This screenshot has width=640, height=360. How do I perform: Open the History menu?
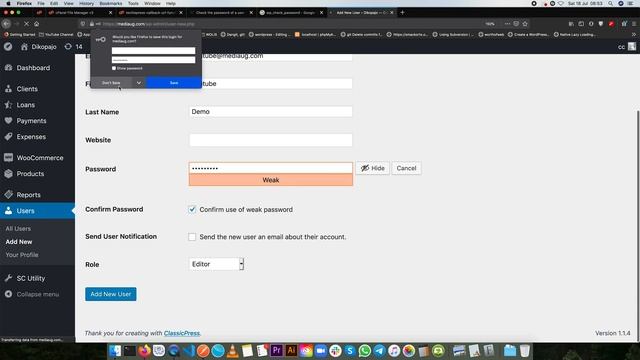coord(86,3)
